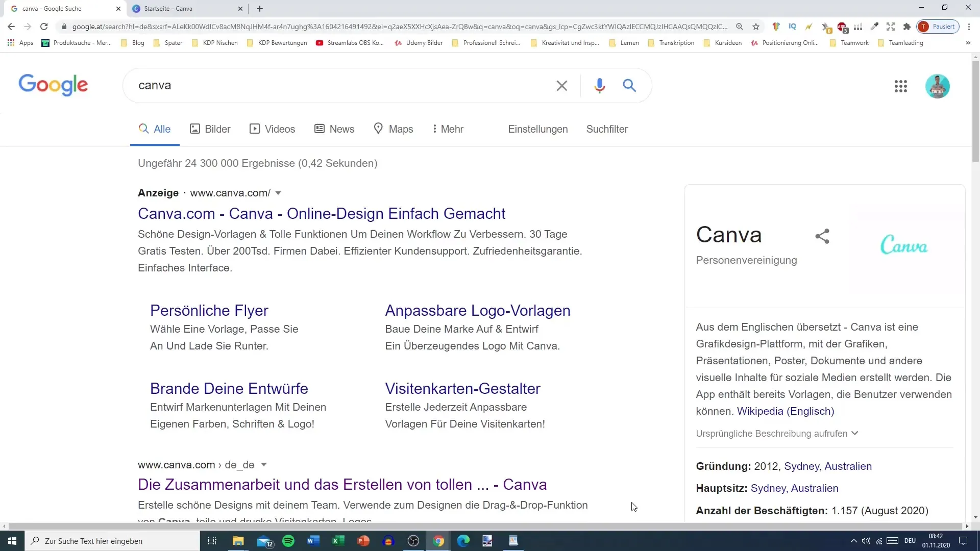
Task: Open the Lernen bookmark folder
Action: (x=624, y=43)
